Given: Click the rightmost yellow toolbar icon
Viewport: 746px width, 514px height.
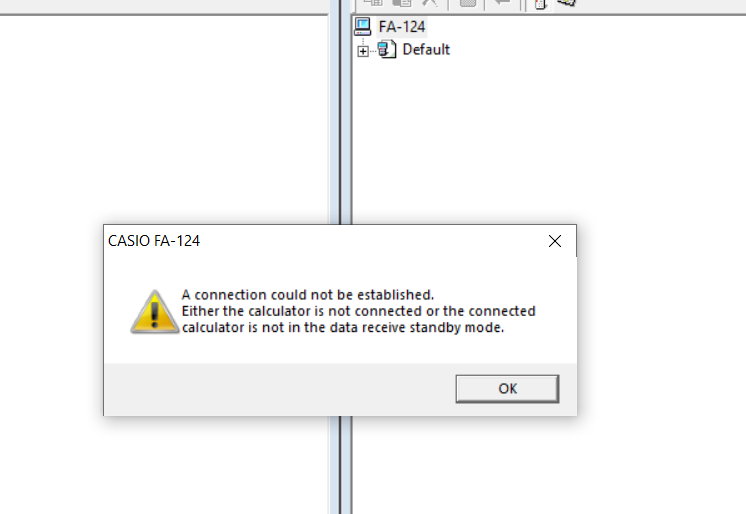Looking at the screenshot, I should click(566, 3).
